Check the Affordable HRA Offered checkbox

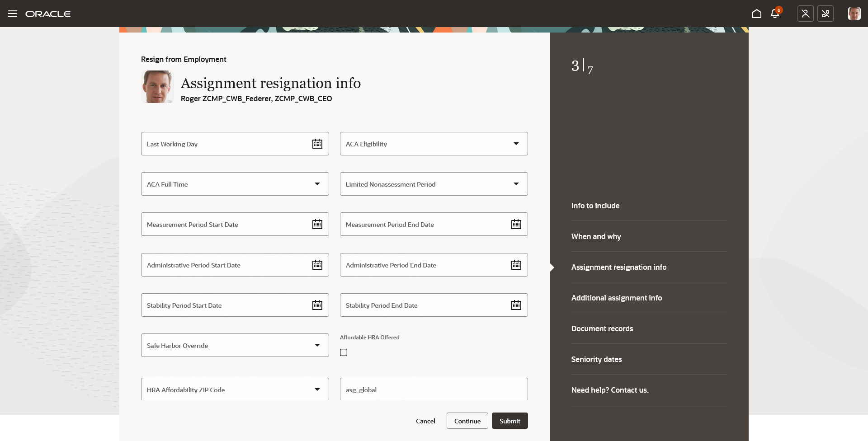[x=344, y=352]
